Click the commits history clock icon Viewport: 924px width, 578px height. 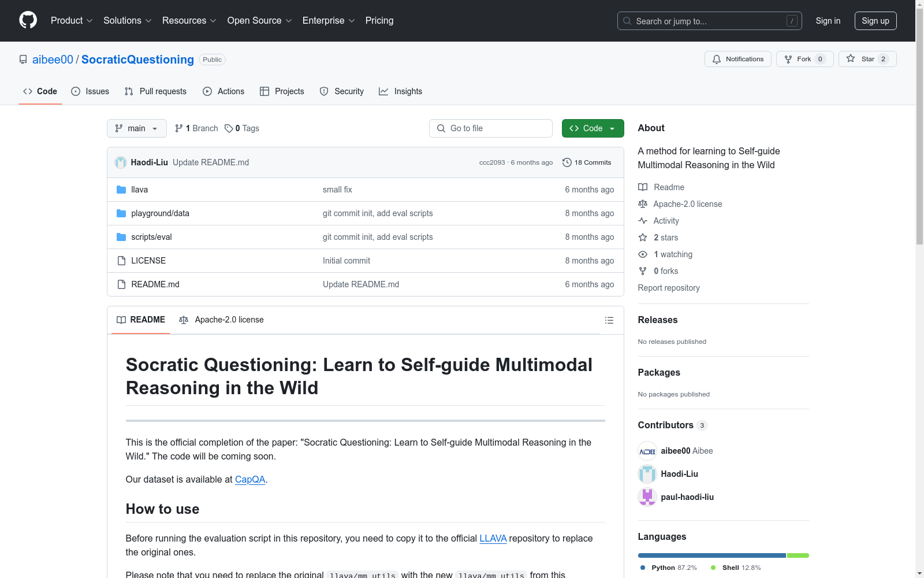[x=567, y=162]
